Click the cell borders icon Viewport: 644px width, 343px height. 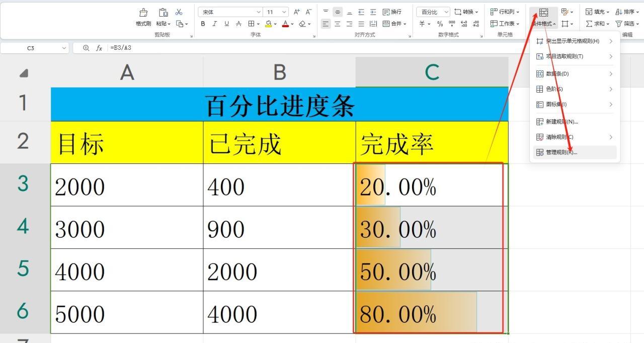(251, 24)
